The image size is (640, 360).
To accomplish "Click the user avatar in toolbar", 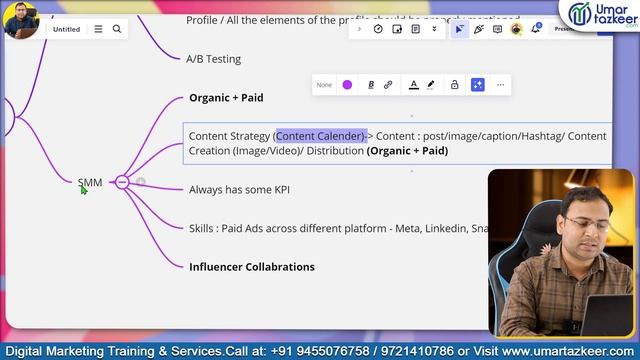I will click(516, 29).
